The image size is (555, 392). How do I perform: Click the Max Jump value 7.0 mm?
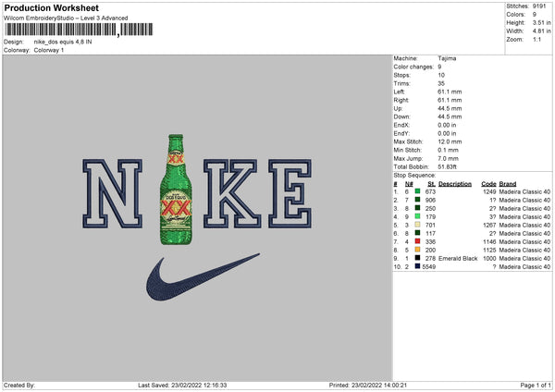(x=448, y=158)
